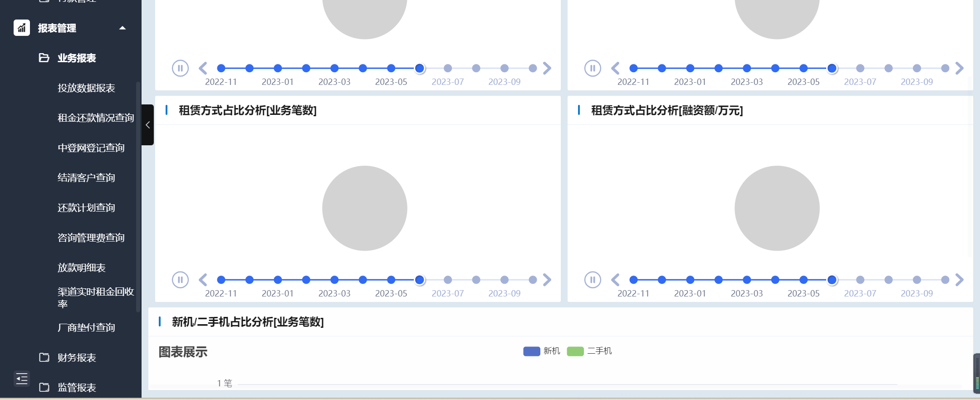Click the 财务报表 folder icon
980x400 pixels.
[44, 357]
